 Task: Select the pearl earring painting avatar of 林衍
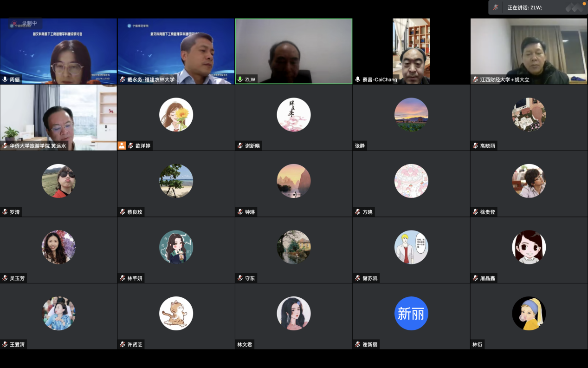click(529, 314)
